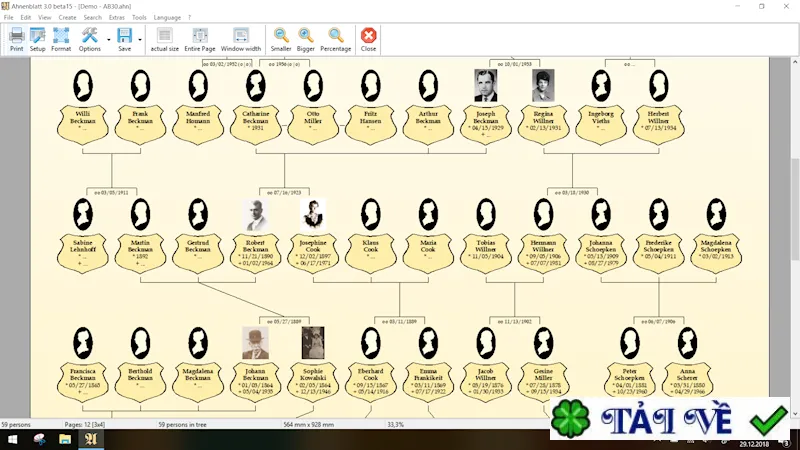This screenshot has width=800, height=450.
Task: Select Gertrud Beckman's name badge
Action: pos(198,253)
